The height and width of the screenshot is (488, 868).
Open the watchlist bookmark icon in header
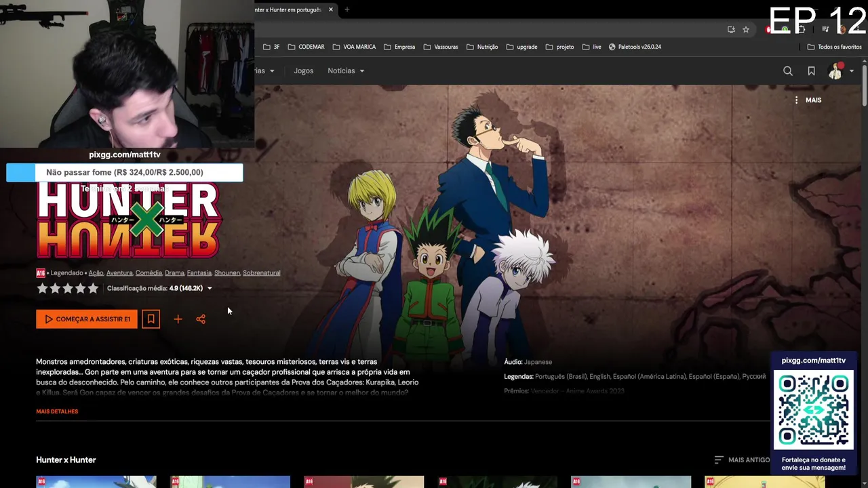[x=811, y=71]
